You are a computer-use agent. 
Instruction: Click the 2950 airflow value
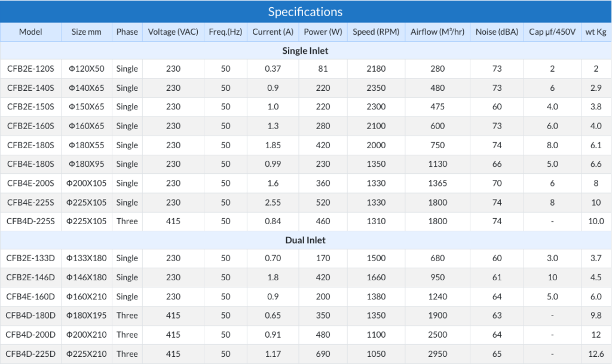tap(437, 354)
